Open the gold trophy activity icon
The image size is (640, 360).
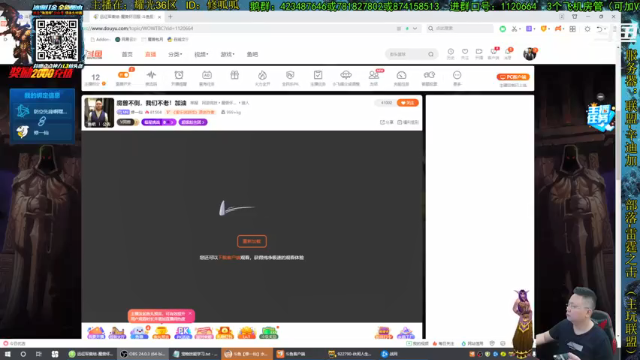[161, 333]
